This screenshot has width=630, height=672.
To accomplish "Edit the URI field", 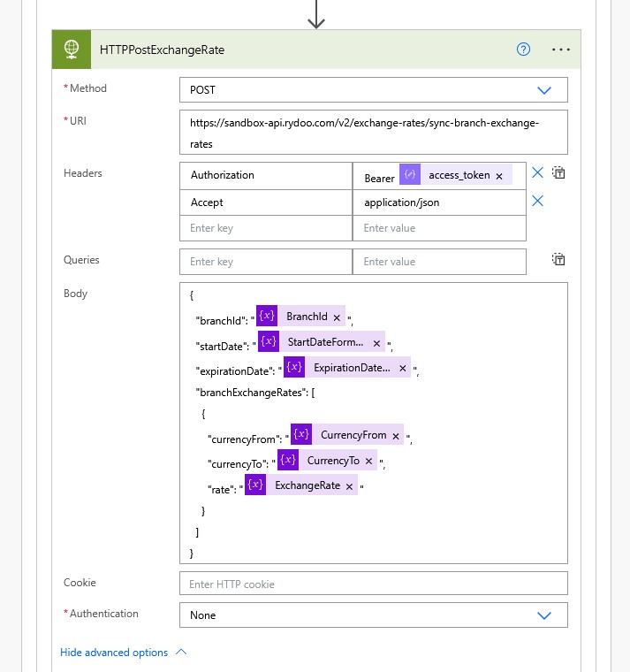I will click(x=374, y=133).
